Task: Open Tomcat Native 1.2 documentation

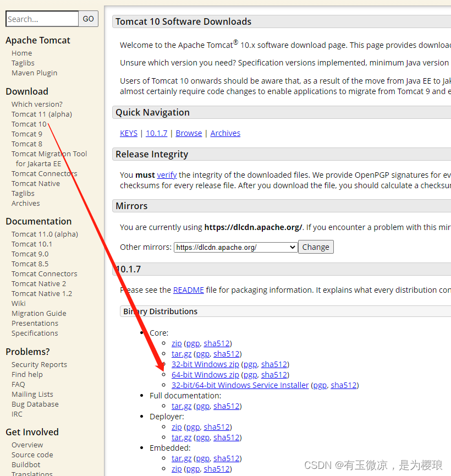Action: pos(42,293)
